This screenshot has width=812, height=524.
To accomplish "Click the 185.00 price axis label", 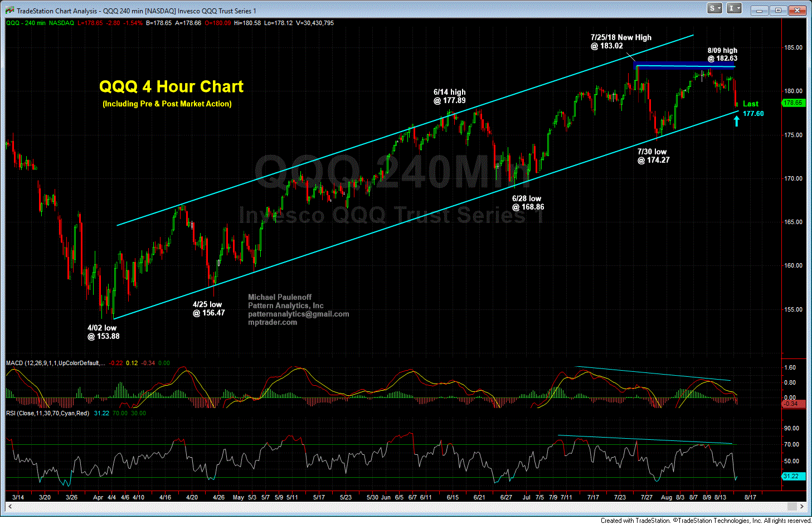I will point(794,47).
